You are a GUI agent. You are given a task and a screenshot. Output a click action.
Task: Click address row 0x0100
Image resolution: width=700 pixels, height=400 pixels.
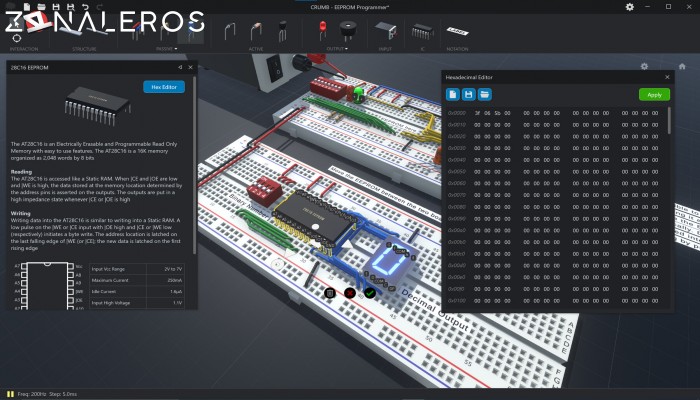tap(457, 301)
